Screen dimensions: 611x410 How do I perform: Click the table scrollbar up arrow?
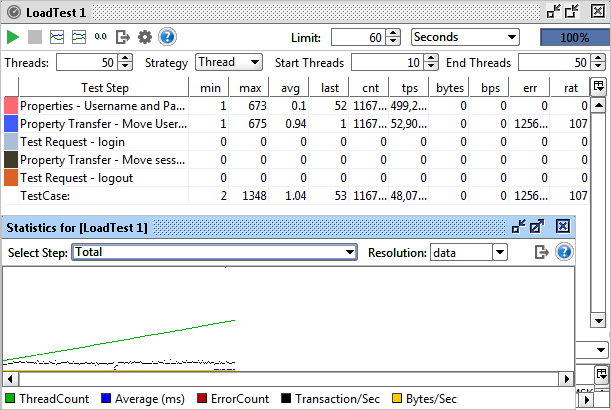point(598,105)
